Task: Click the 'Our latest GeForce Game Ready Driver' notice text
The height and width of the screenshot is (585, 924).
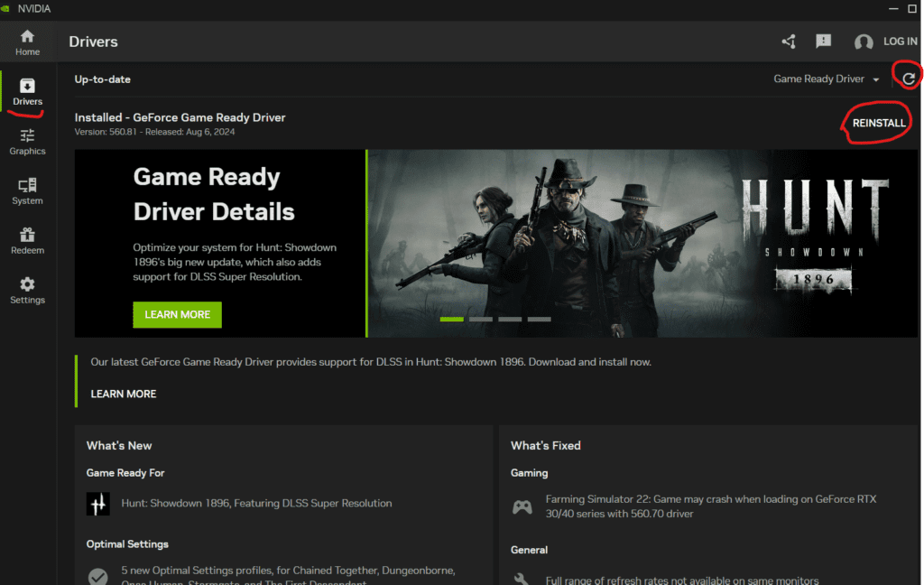Action: 371,362
